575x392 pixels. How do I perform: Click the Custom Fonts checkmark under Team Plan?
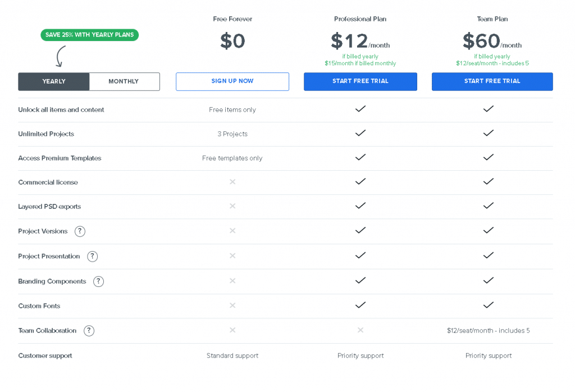488,306
